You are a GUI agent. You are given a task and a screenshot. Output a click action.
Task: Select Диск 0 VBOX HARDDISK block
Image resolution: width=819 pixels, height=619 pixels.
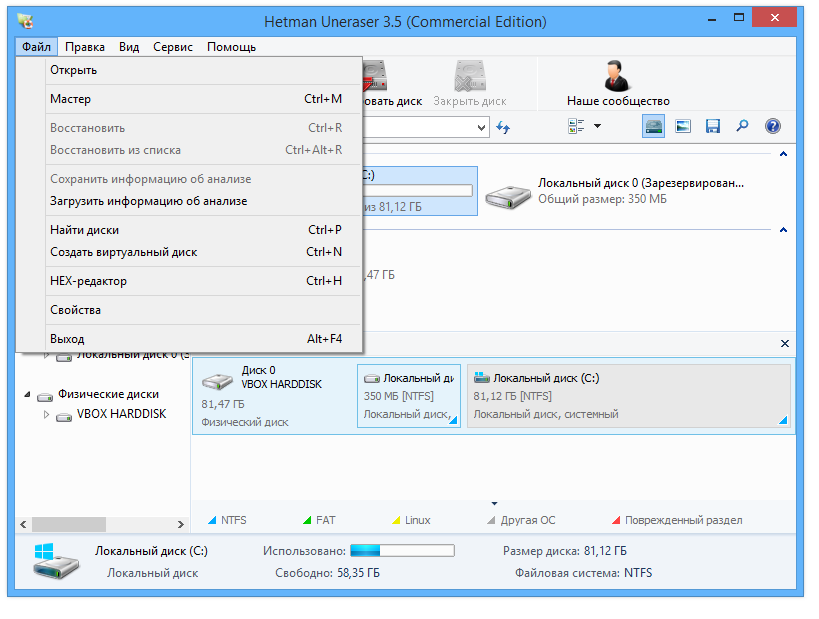[x=274, y=396]
